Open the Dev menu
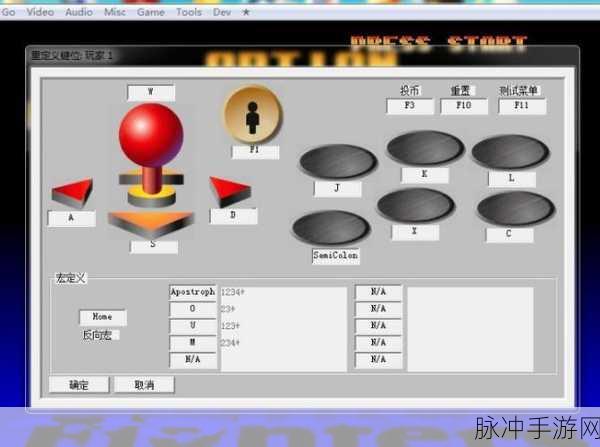Viewport: 600px width, 447px height. (x=222, y=12)
